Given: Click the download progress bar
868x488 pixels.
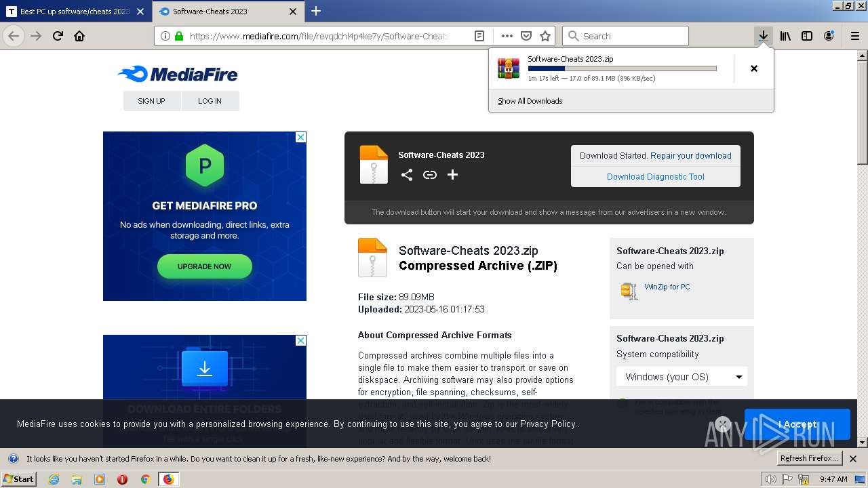Looking at the screenshot, I should [x=622, y=68].
